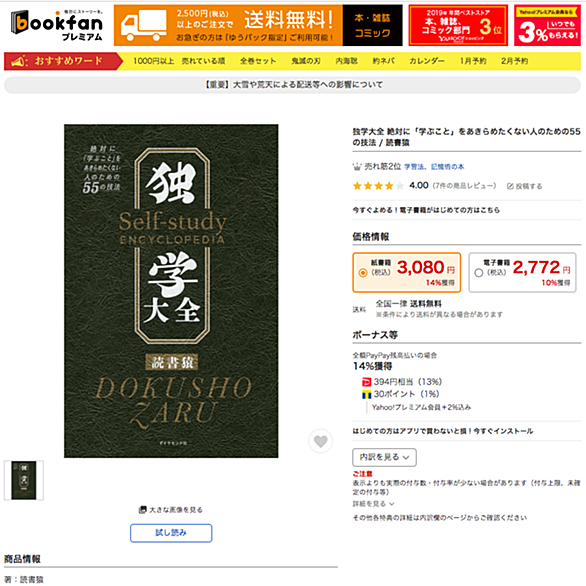Click the 試し読み button
The width and height of the screenshot is (586, 586).
coord(171,533)
